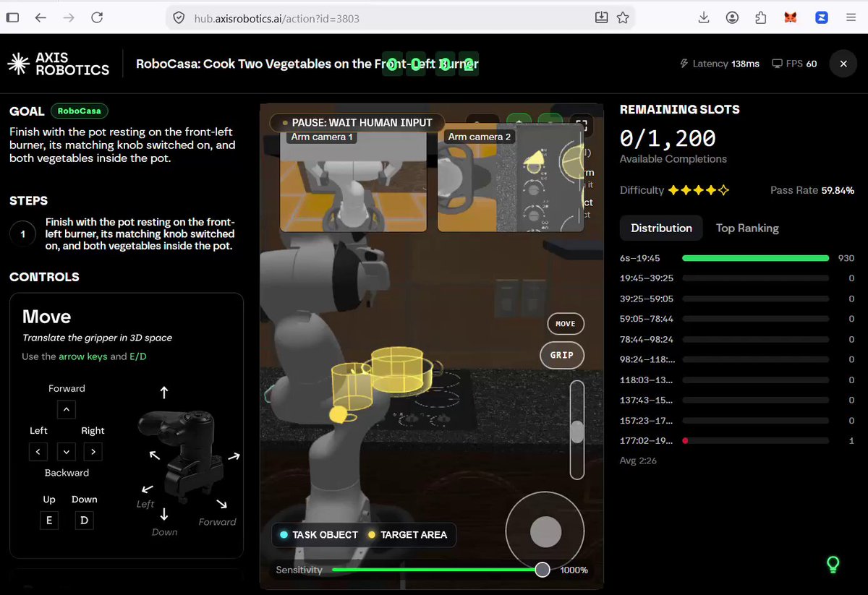The width and height of the screenshot is (868, 595).
Task: Close the task with the X button
Action: click(843, 64)
